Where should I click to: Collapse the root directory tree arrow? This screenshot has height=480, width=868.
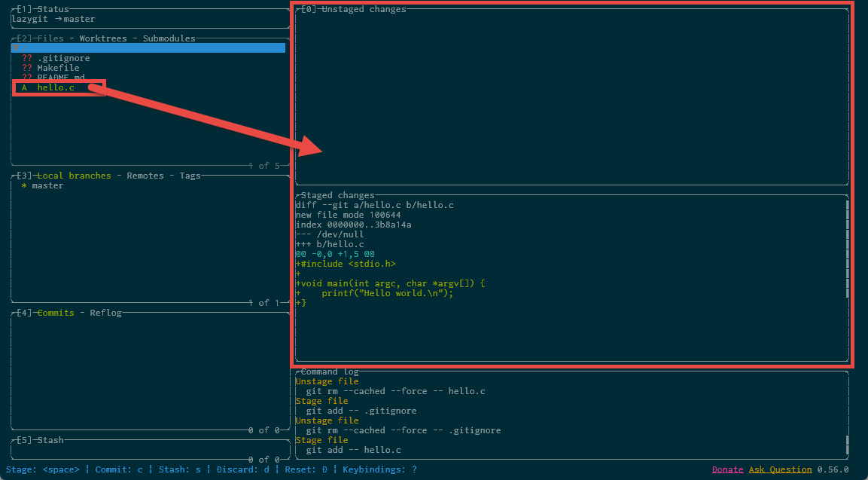(17, 48)
